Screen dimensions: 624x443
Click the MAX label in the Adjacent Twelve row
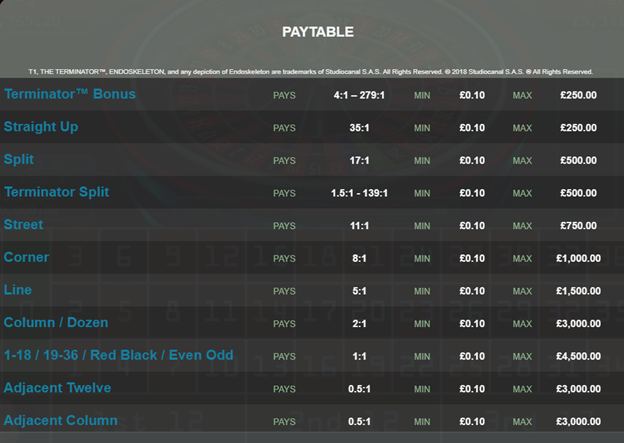point(523,389)
